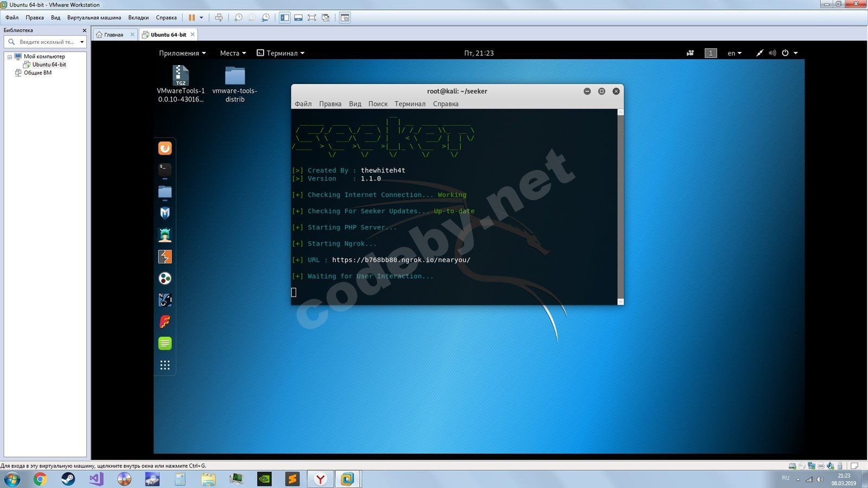Image resolution: width=868 pixels, height=488 pixels.
Task: Select the VMwareTools TGZ archive on desktop
Action: [181, 84]
